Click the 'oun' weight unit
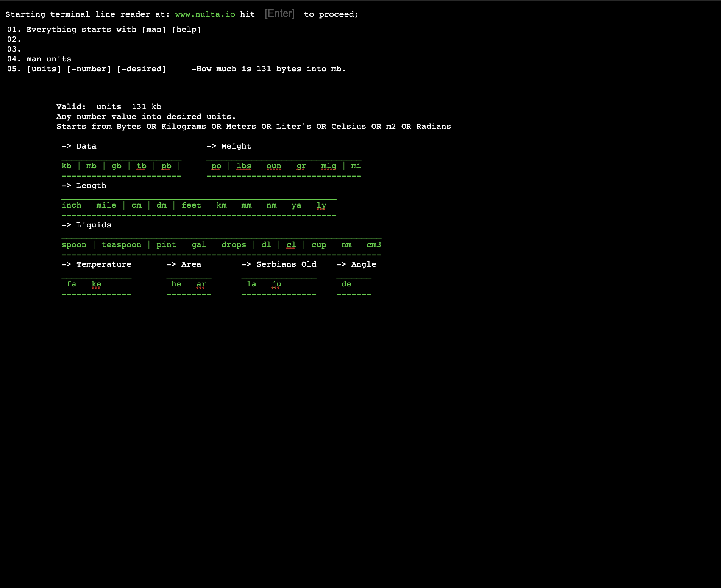The height and width of the screenshot is (588, 721). point(274,166)
